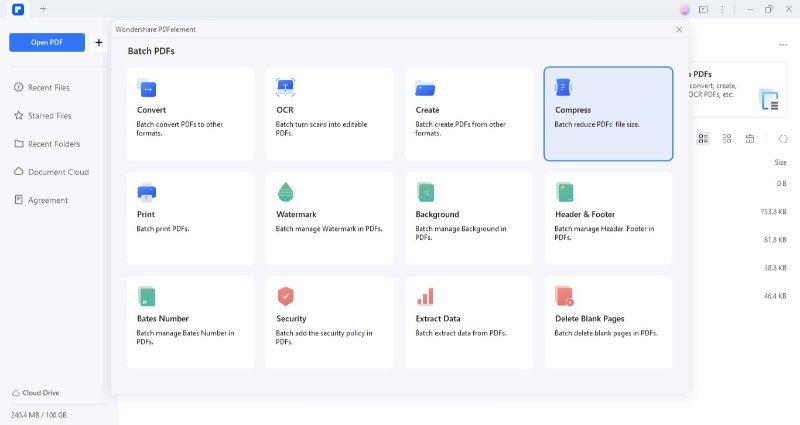Show Recent Folders
This screenshot has height=425, width=800.
click(x=47, y=144)
